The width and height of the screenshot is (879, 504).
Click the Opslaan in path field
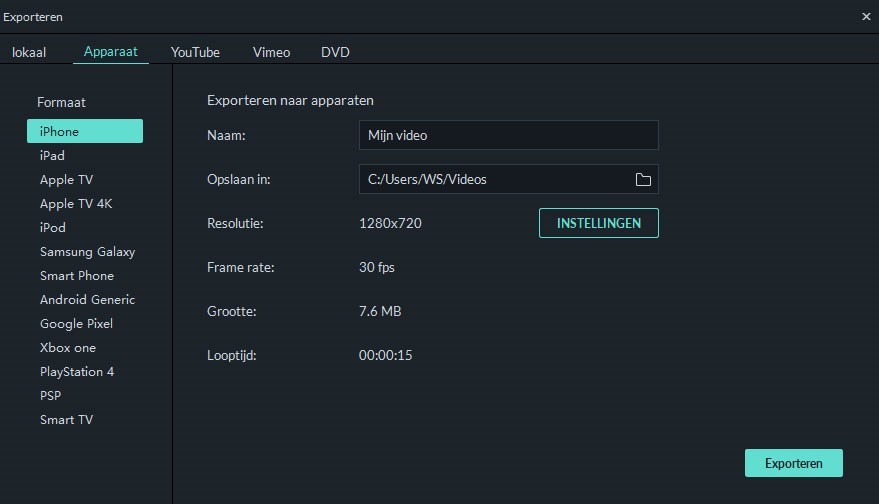[x=493, y=179]
